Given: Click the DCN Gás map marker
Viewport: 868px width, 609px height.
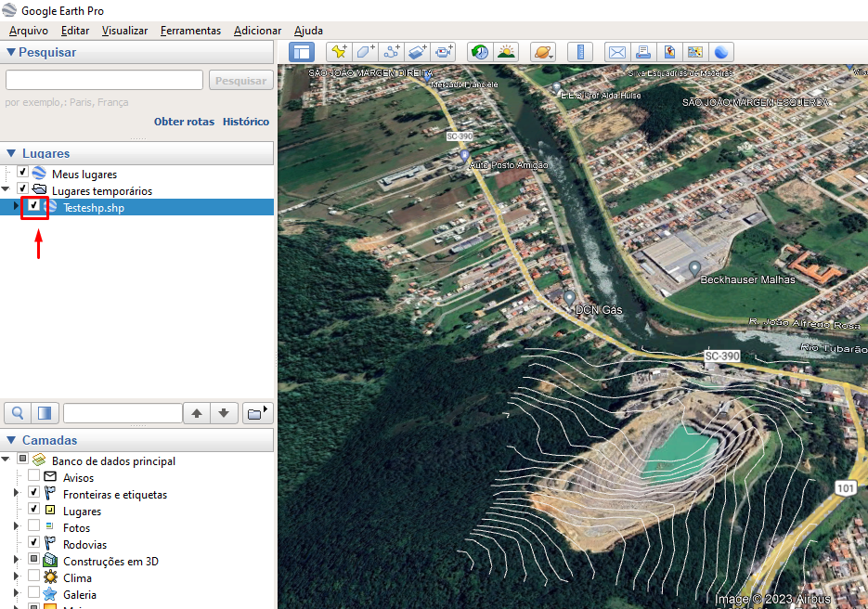Looking at the screenshot, I should [x=569, y=297].
